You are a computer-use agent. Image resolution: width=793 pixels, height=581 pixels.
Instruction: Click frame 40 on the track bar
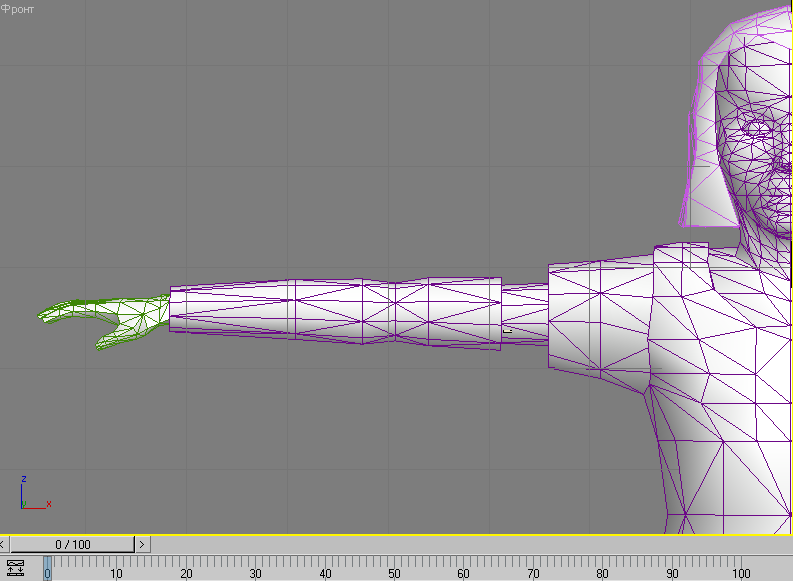325,573
